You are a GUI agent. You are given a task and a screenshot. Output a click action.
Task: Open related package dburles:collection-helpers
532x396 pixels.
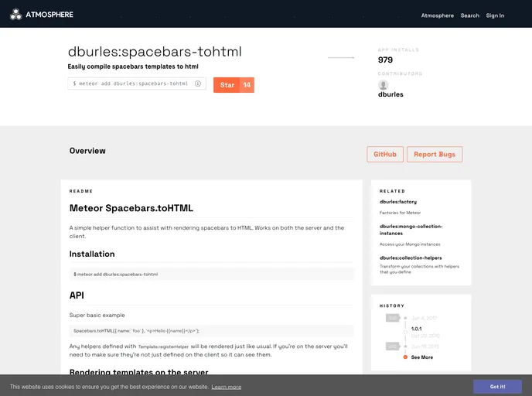[409, 258]
